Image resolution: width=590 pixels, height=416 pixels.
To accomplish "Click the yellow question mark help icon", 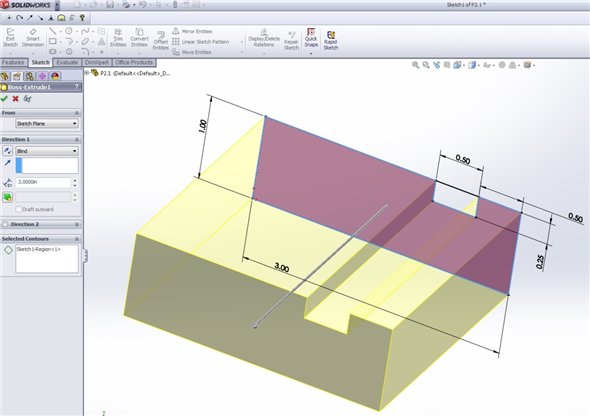I will (82, 18).
